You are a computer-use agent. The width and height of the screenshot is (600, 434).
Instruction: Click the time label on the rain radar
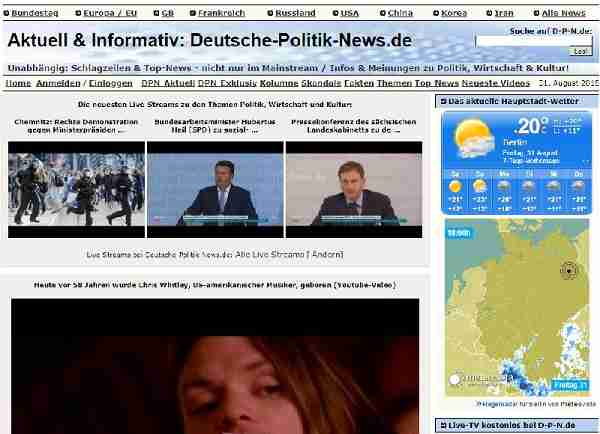click(459, 233)
